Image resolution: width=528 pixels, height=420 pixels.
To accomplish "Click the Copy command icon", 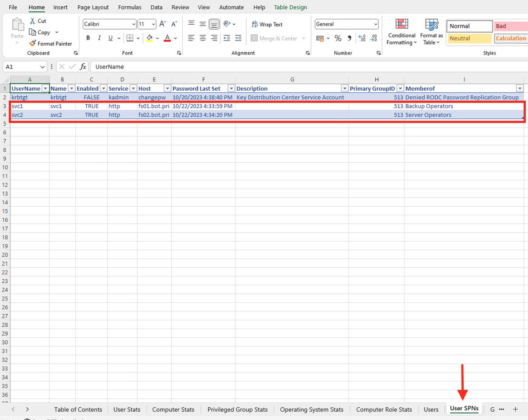I will pos(33,32).
